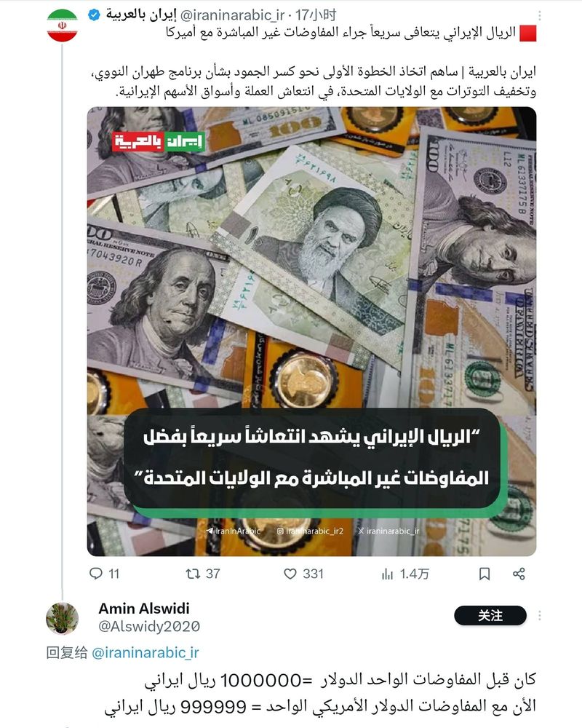Open the Iranian flag profile avatar
Screen dimensions: 582x728
(62, 25)
